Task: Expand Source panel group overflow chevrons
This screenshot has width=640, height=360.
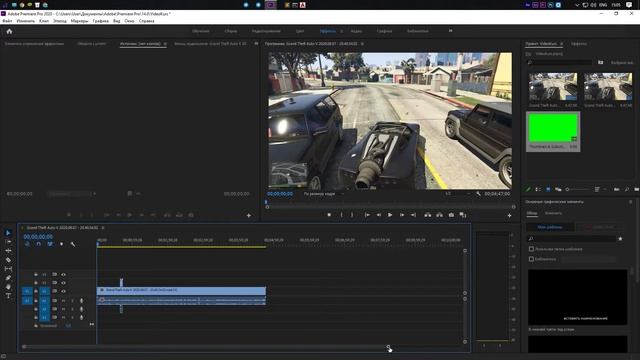Action: pyautogui.click(x=256, y=44)
